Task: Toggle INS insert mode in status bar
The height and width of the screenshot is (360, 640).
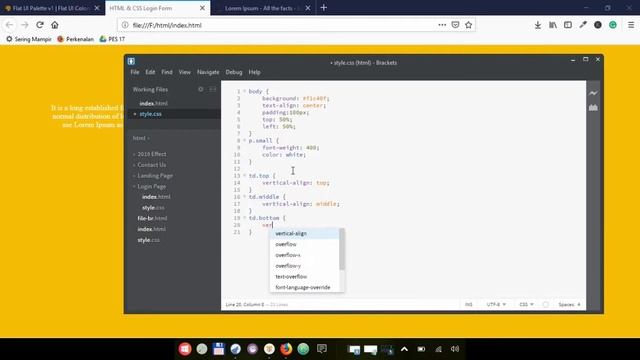Action: tap(469, 304)
